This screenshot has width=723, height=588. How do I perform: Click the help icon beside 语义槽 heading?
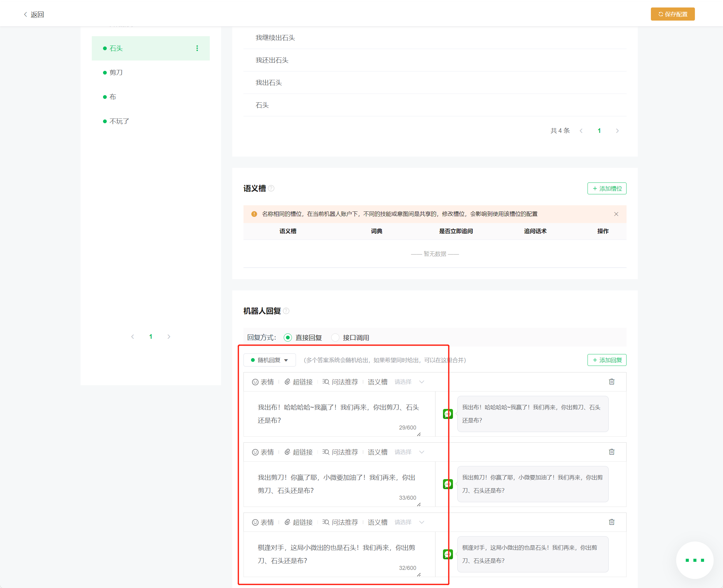click(271, 188)
